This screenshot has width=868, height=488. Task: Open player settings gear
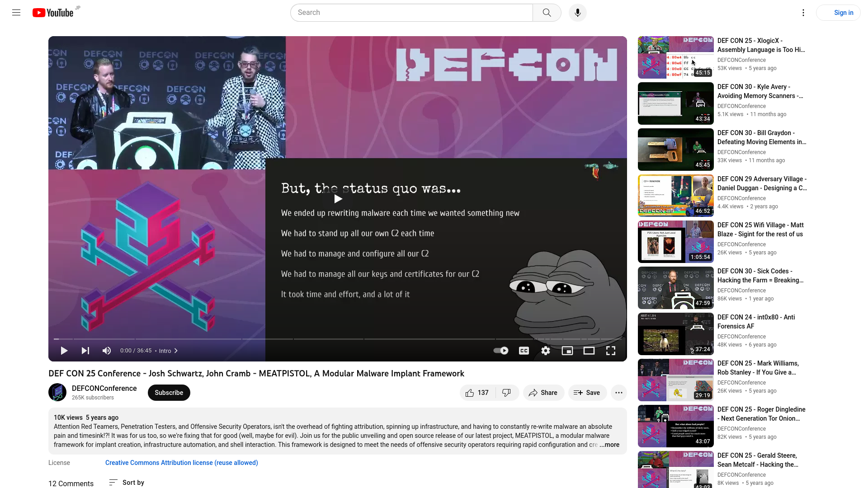click(x=546, y=351)
